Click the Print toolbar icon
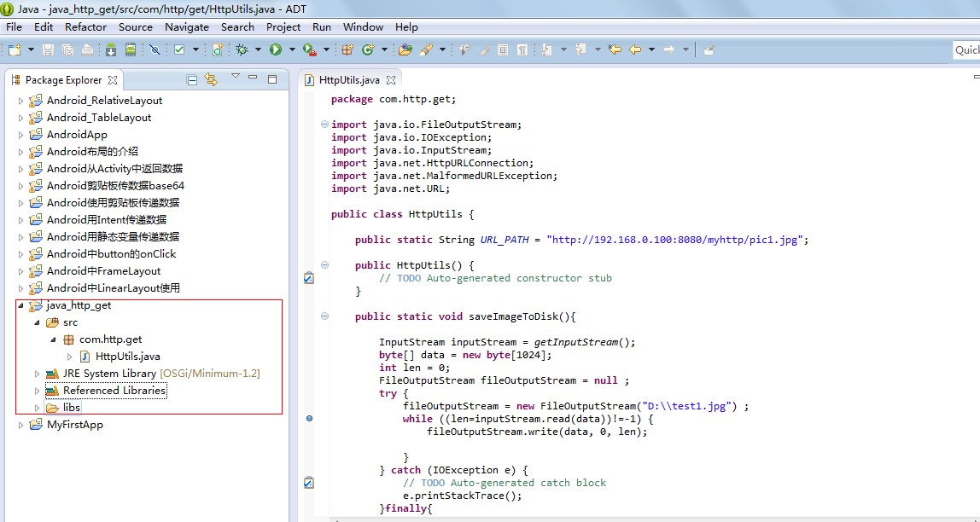 (x=88, y=50)
